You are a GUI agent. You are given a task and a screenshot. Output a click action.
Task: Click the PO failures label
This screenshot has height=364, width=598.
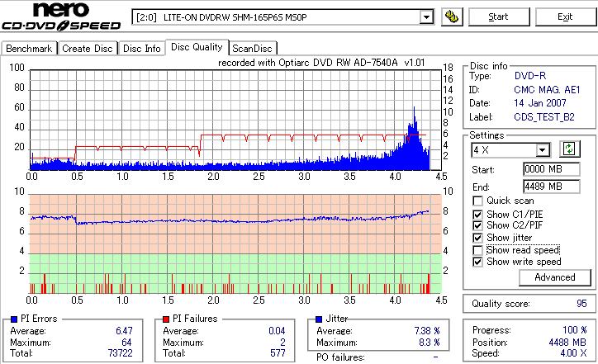[340, 357]
